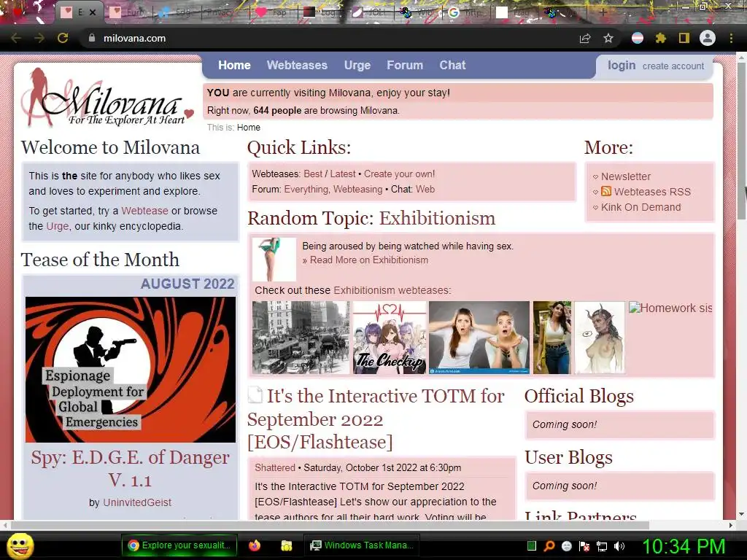Open the Newsletter link

pos(625,176)
